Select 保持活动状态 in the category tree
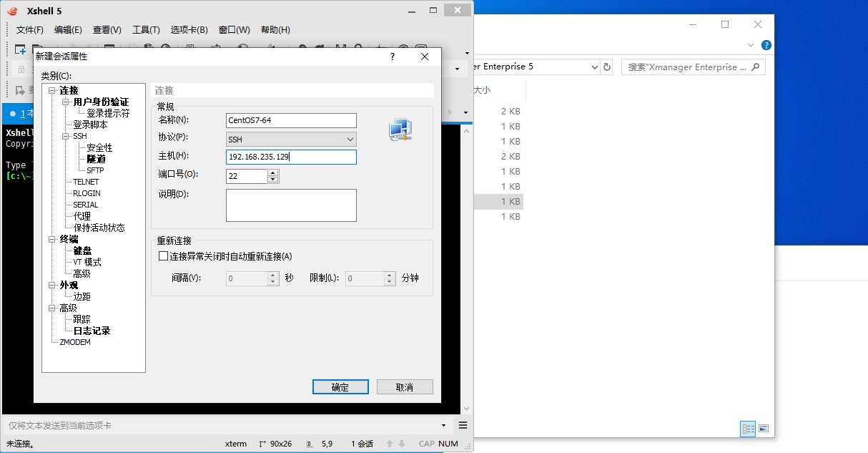This screenshot has width=868, height=453. tap(99, 228)
